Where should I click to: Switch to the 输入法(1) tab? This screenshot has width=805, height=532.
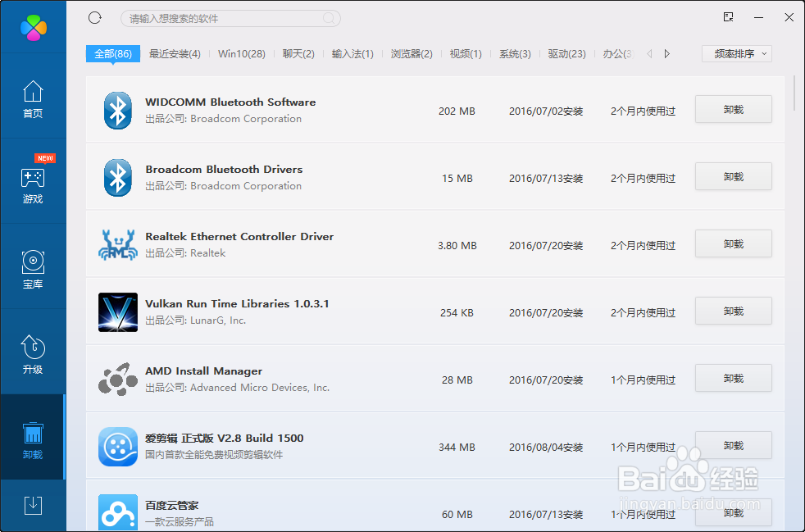[352, 54]
